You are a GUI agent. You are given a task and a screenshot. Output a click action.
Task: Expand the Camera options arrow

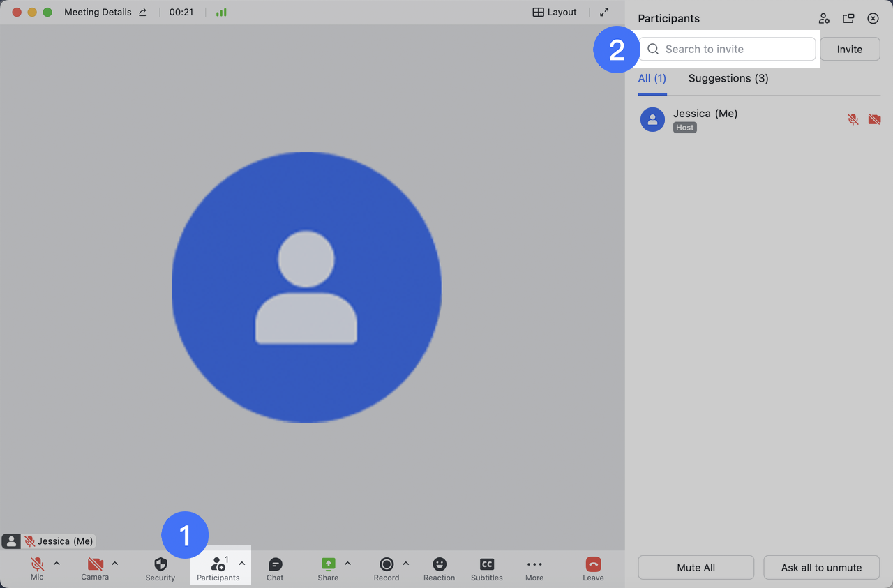tap(114, 564)
